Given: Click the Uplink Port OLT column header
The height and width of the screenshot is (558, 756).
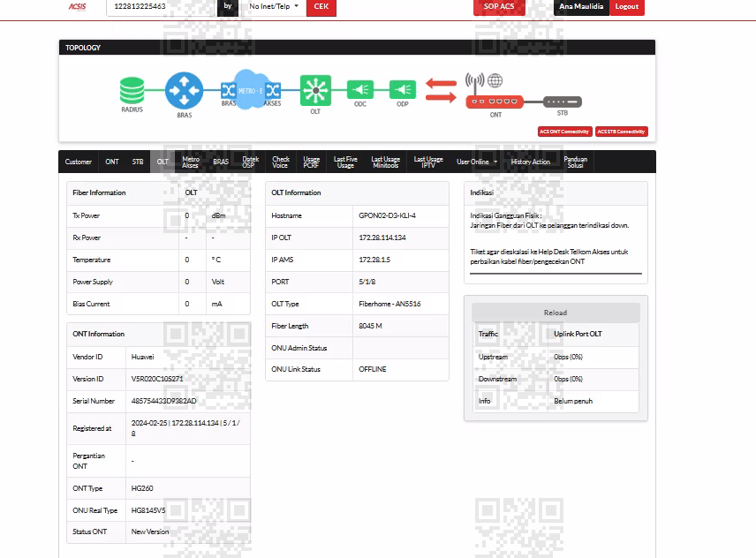Looking at the screenshot, I should point(578,334).
